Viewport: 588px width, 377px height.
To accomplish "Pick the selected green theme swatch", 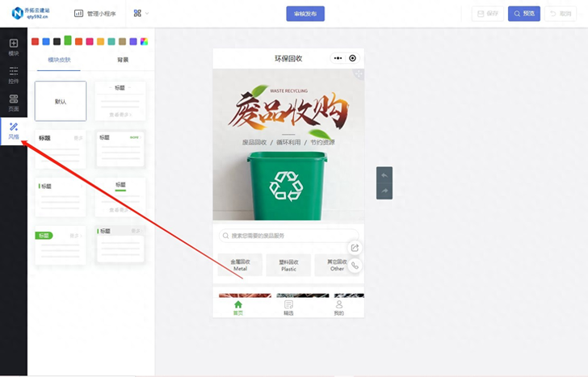I will coord(68,40).
